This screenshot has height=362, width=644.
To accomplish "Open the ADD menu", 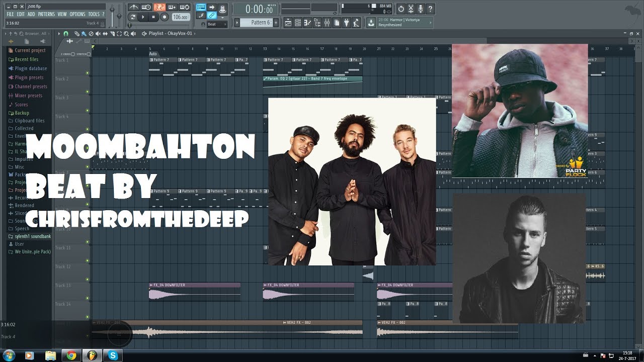I will (x=31, y=14).
